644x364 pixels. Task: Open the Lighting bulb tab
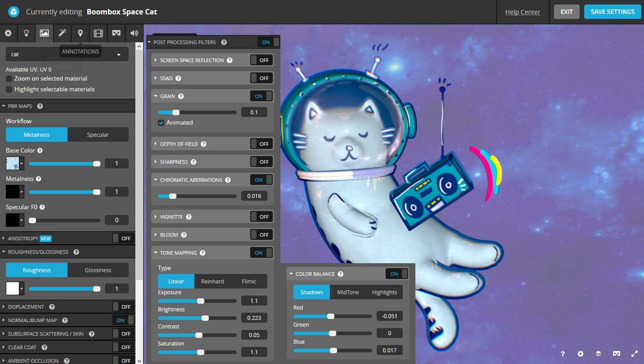tap(26, 33)
